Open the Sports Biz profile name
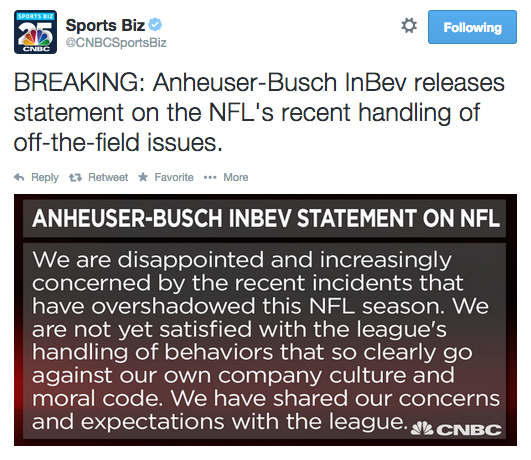Screen dimensions: 531x460 105,25
